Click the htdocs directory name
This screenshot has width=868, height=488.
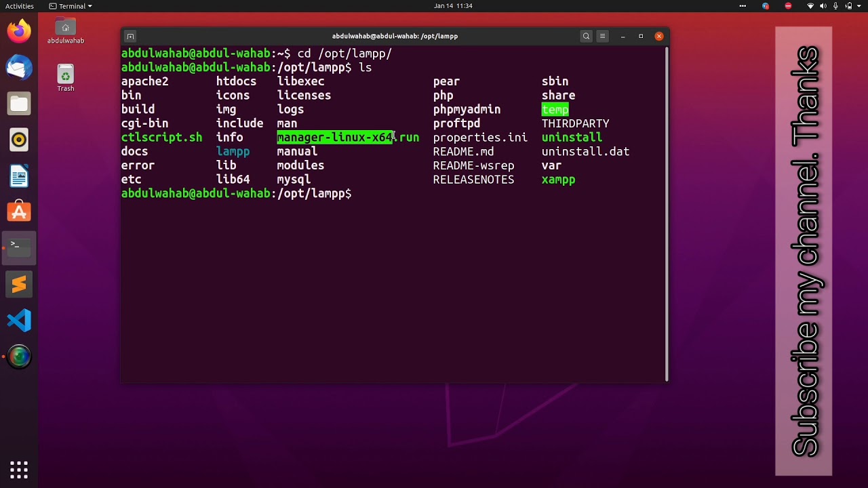236,81
